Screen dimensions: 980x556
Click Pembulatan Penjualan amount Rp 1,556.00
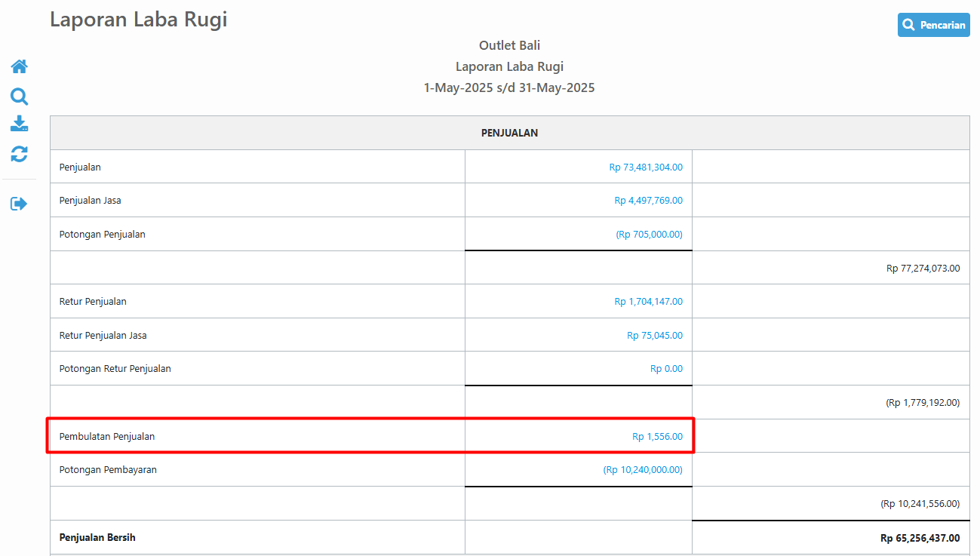pos(657,437)
